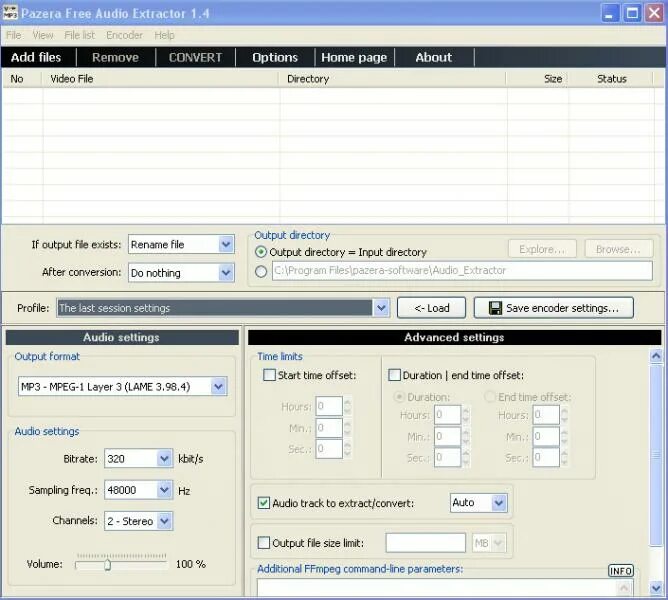
Task: Click Add files in the toolbar
Action: (36, 57)
